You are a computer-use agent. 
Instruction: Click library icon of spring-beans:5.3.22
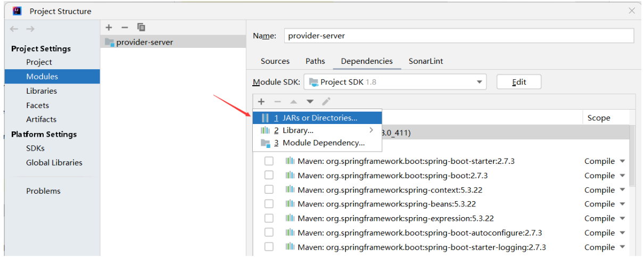tap(290, 204)
